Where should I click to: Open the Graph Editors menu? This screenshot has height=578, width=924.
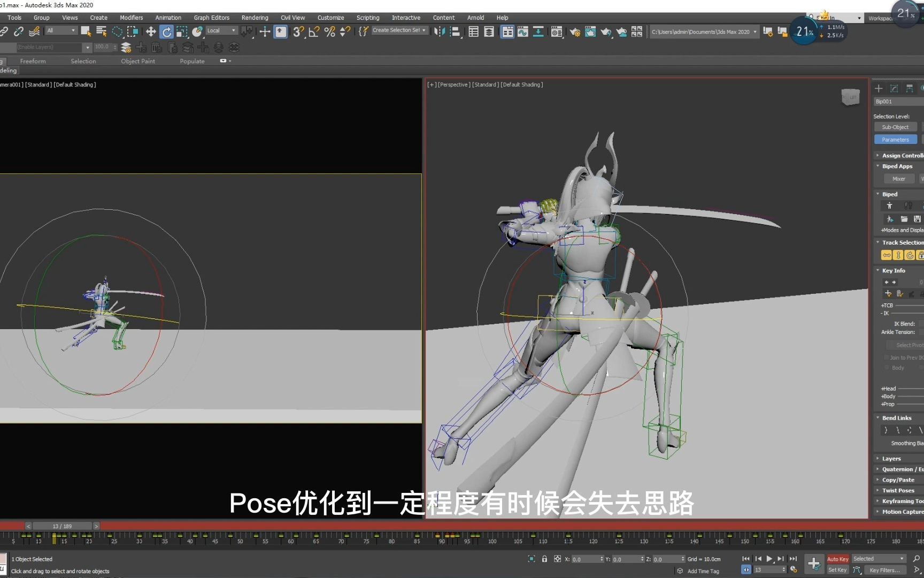[x=212, y=18]
